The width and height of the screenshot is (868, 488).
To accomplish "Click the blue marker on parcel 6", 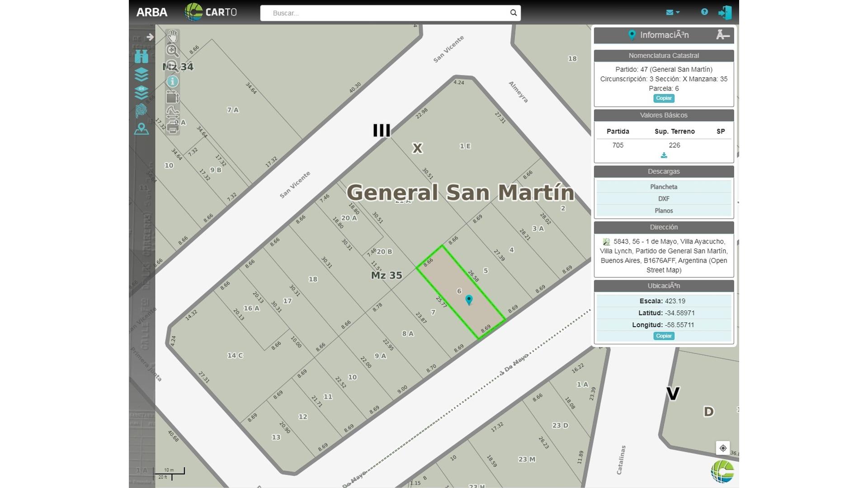I will coord(469,300).
